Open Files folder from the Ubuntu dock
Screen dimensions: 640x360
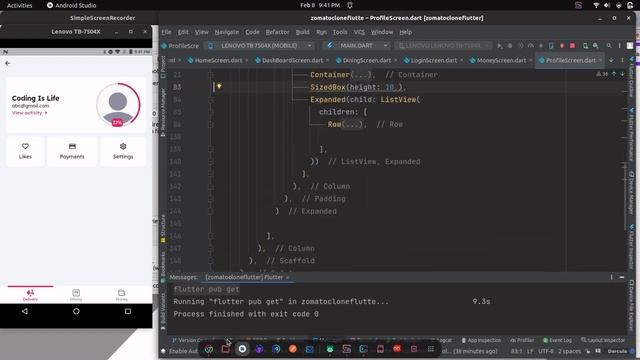pos(225,349)
